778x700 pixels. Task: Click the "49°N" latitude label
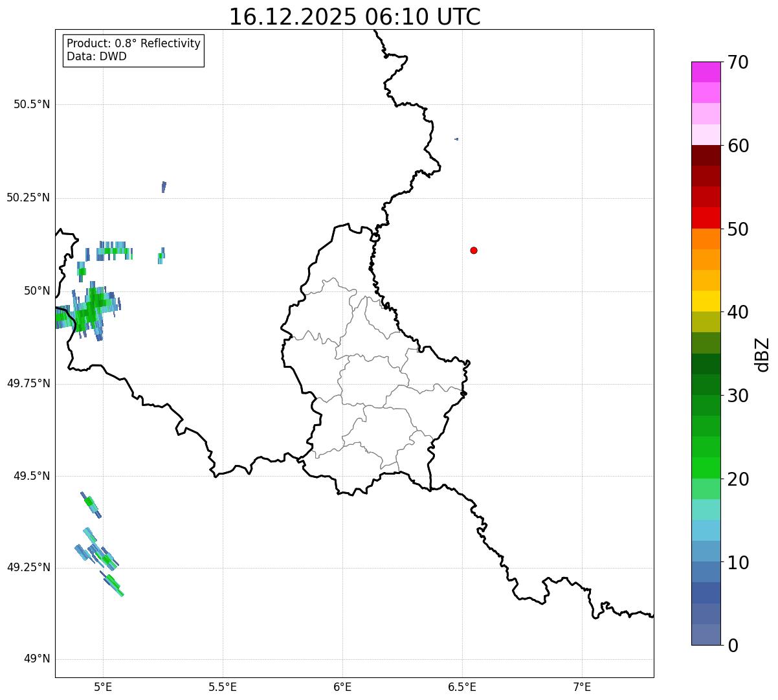coord(38,659)
